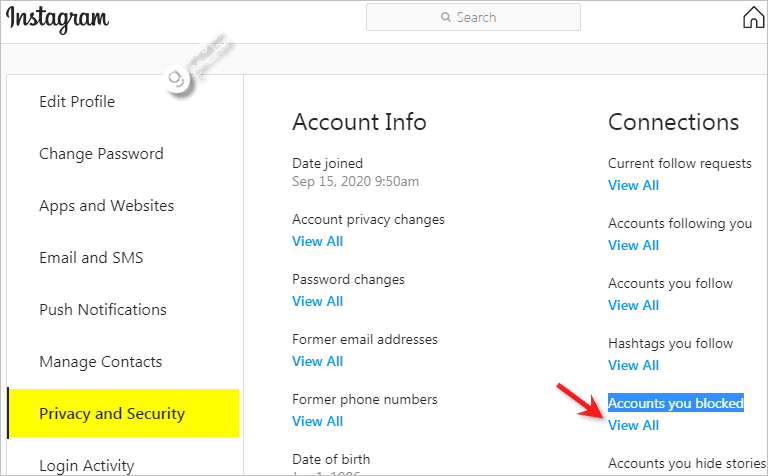Screen dimensions: 768x476
Task: Click the Account privacy changes label
Action: coord(368,219)
